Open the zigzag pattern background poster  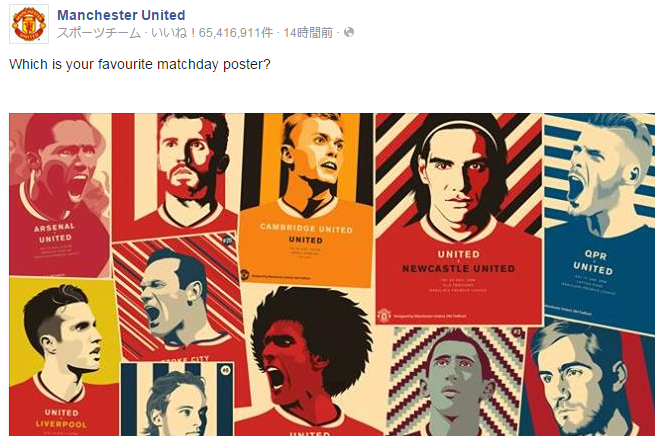pyautogui.click(x=455, y=381)
